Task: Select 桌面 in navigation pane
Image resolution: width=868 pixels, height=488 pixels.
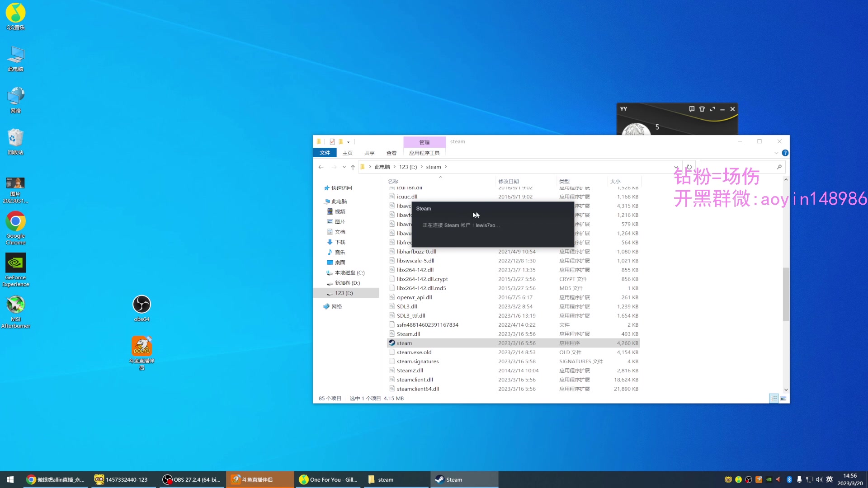Action: pos(340,263)
